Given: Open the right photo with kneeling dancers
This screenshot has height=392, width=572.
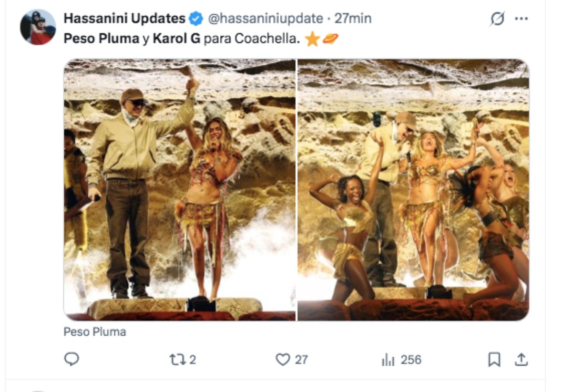Looking at the screenshot, I should click(x=413, y=189).
